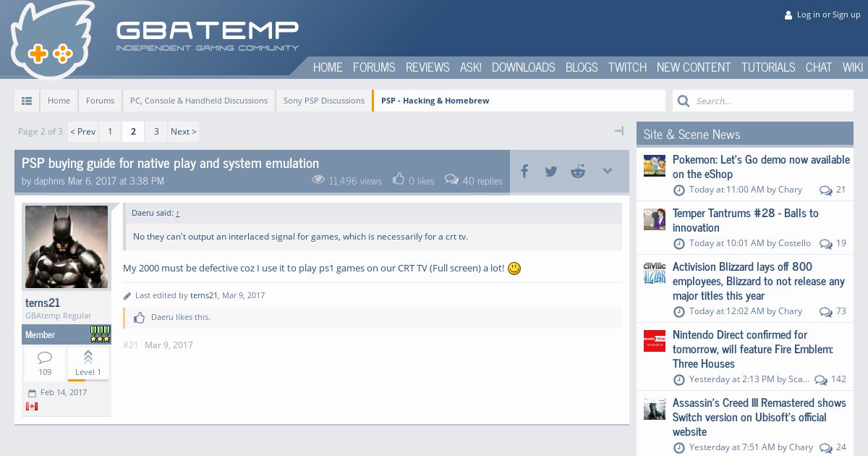Open the terns21 username link
Image resolution: width=868 pixels, height=456 pixels.
click(43, 303)
